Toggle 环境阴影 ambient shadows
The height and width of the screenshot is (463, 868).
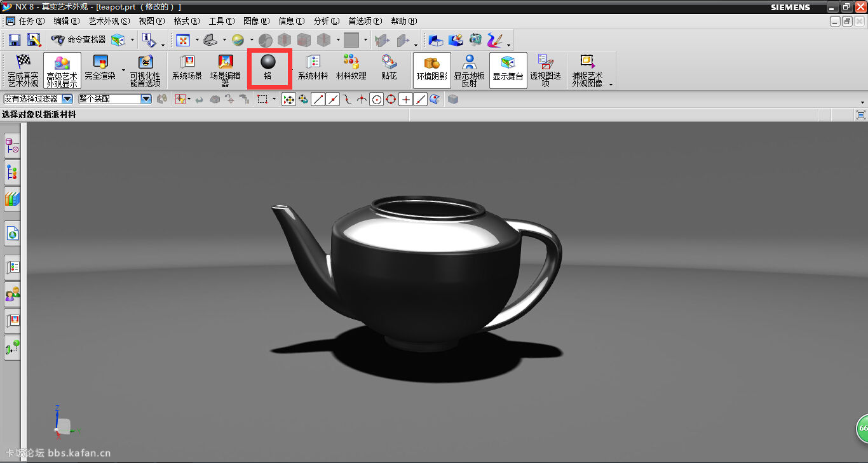click(x=432, y=70)
